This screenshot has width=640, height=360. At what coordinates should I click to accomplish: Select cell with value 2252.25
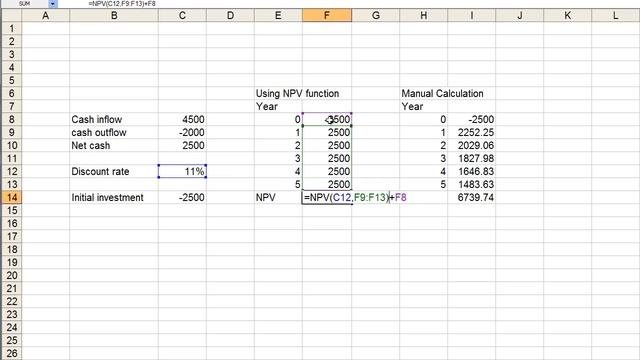[x=471, y=133]
